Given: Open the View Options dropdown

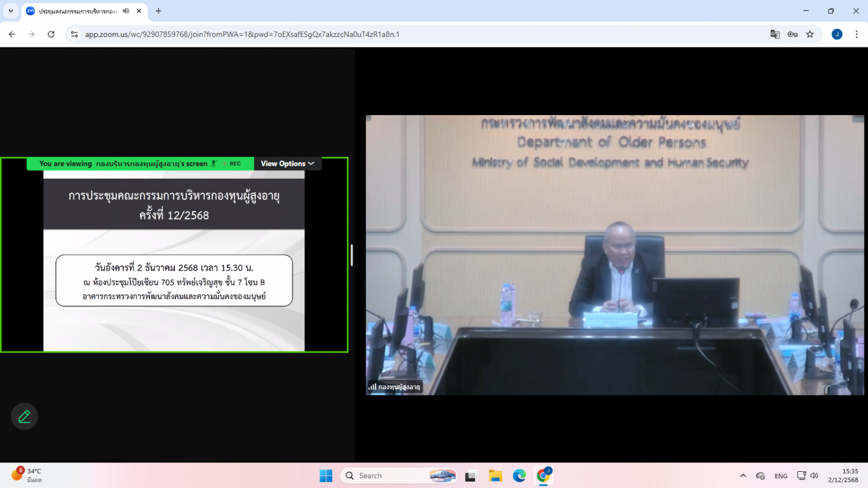Looking at the screenshot, I should pyautogui.click(x=288, y=164).
